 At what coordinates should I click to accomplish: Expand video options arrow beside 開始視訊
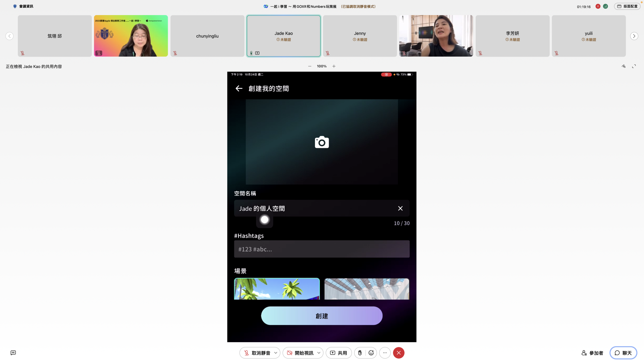point(319,353)
